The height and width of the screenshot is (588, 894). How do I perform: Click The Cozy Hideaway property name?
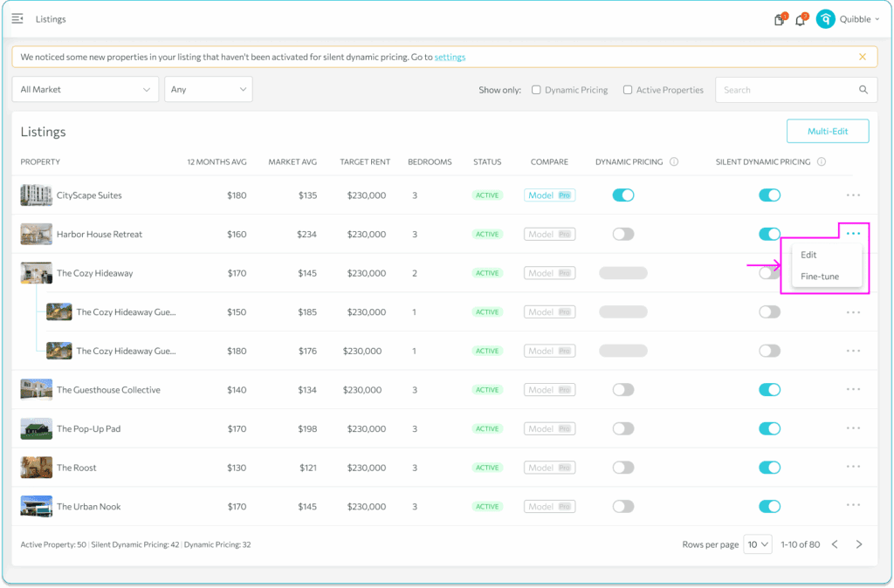(94, 273)
